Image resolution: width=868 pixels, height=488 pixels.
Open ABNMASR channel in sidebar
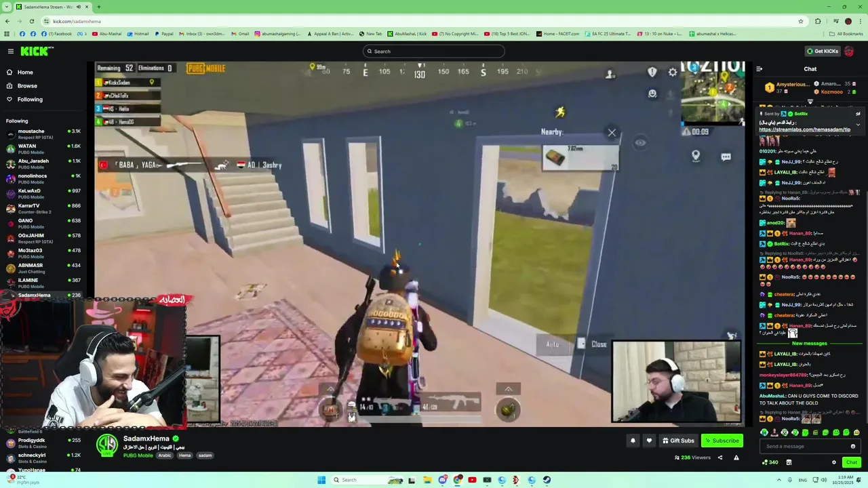point(43,268)
